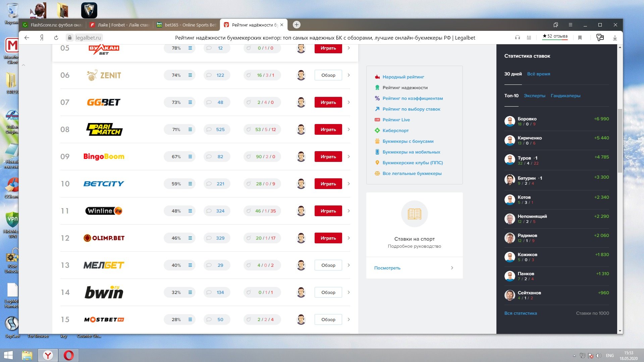Click the list icon next to Pari Match 71%
The height and width of the screenshot is (362, 644).
[x=190, y=129]
